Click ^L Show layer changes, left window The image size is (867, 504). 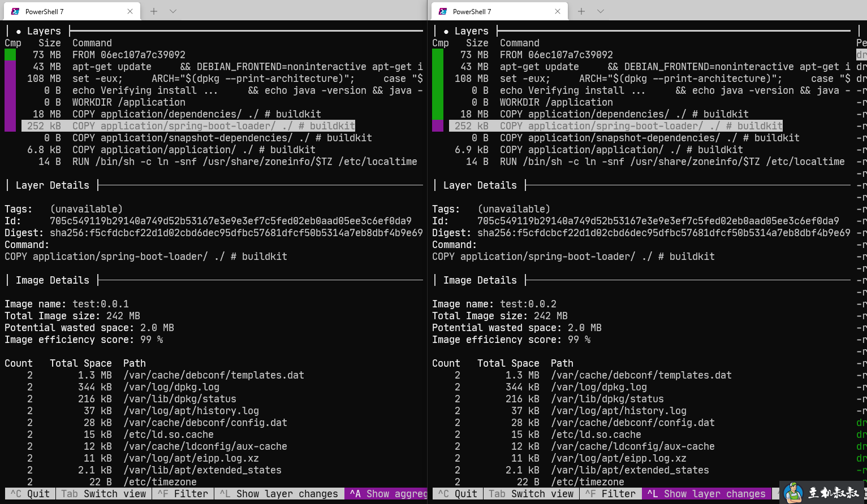tap(279, 494)
